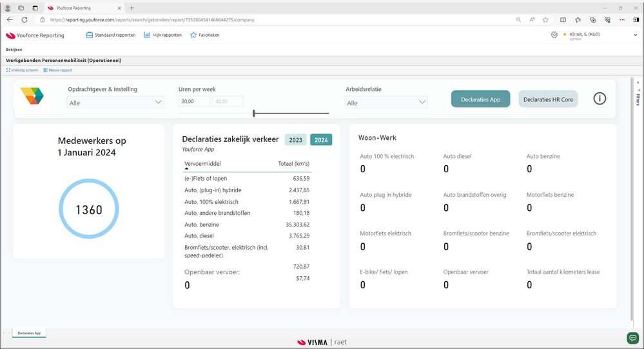Expand the Filters side panel
This screenshot has width=644, height=349.
pos(638,83)
